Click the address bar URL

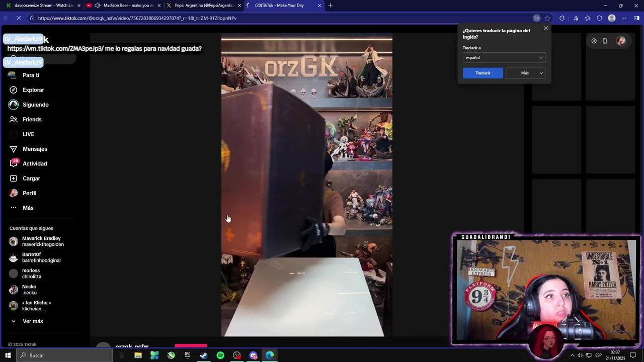[x=137, y=18]
